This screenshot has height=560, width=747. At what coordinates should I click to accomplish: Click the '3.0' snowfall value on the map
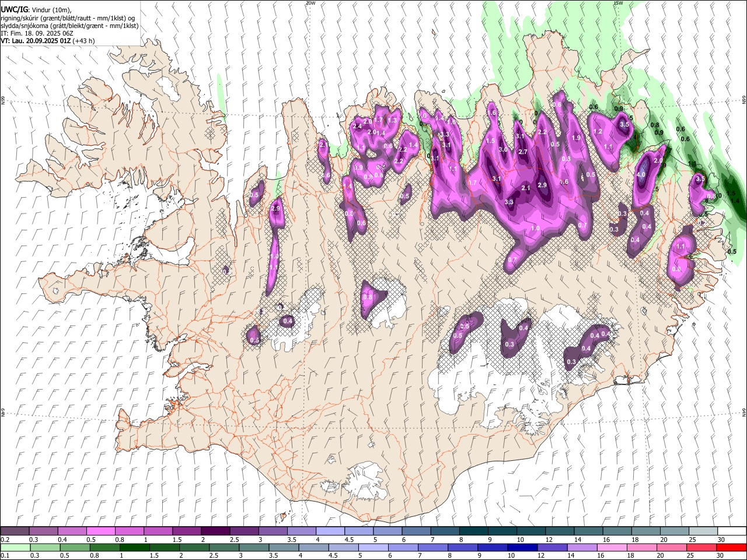coord(503,149)
